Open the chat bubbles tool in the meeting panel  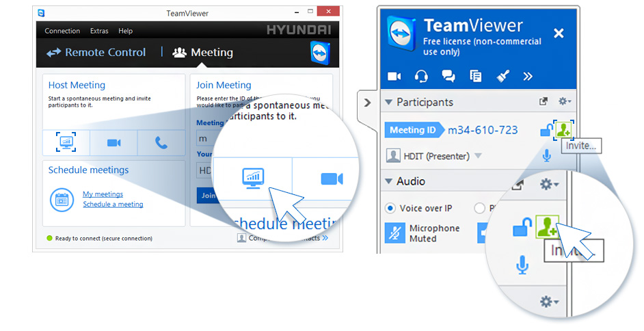pyautogui.click(x=448, y=77)
